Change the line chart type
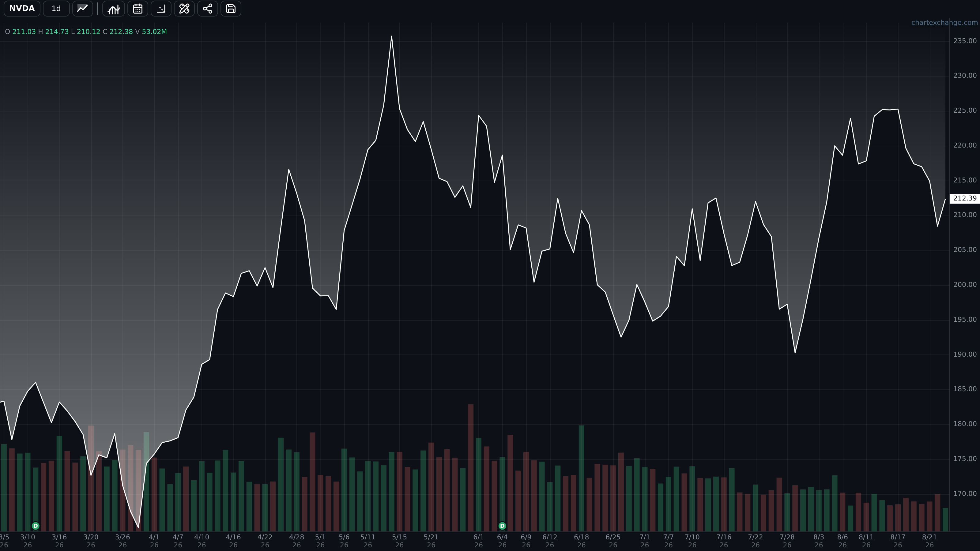 83,8
